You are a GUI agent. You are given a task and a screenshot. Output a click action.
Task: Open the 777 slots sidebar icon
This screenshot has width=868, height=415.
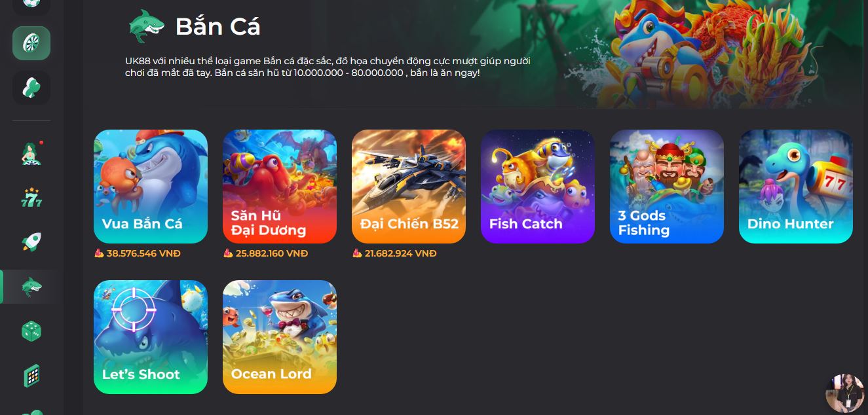tap(31, 198)
